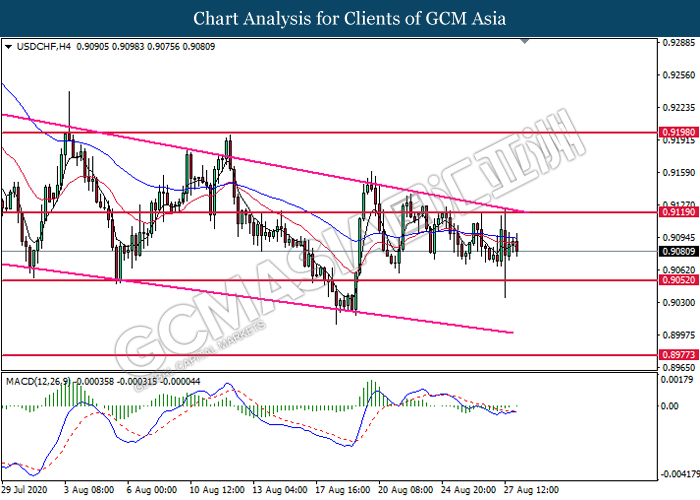
Task: Click the USDCHF,H4 symbol label
Action: click(x=43, y=46)
